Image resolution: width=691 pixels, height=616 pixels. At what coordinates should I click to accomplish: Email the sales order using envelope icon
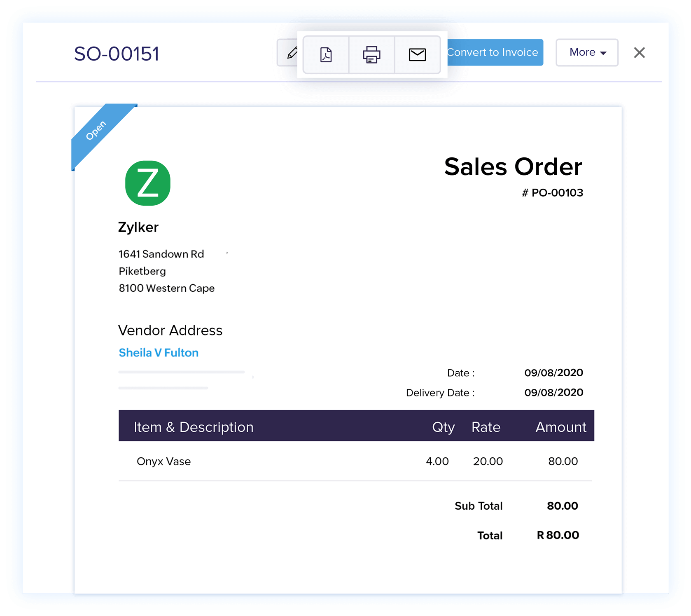417,54
